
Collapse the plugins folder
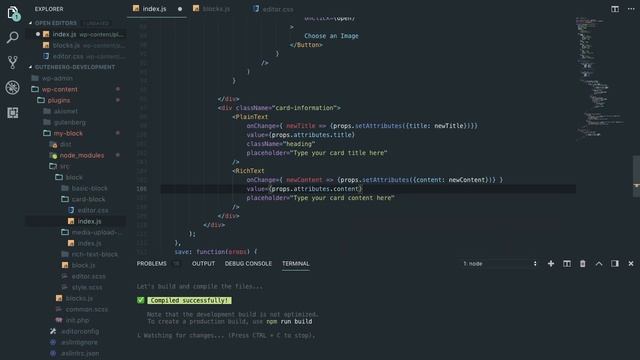pos(59,100)
